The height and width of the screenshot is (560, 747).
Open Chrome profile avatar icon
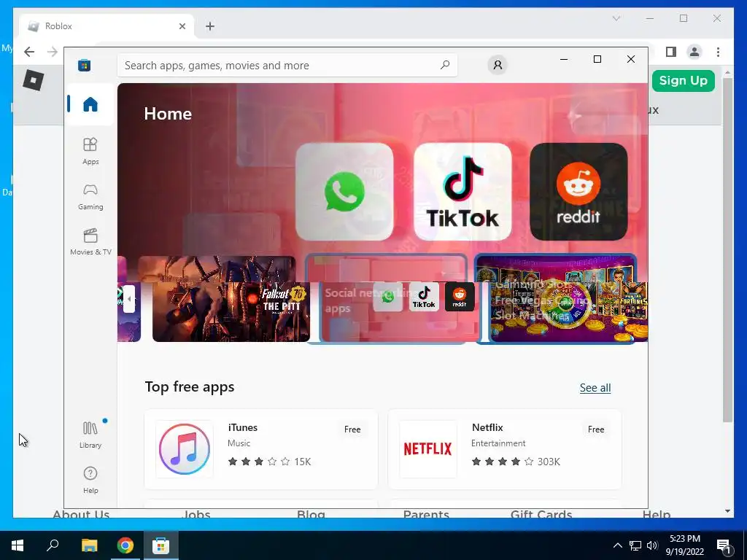click(x=694, y=52)
